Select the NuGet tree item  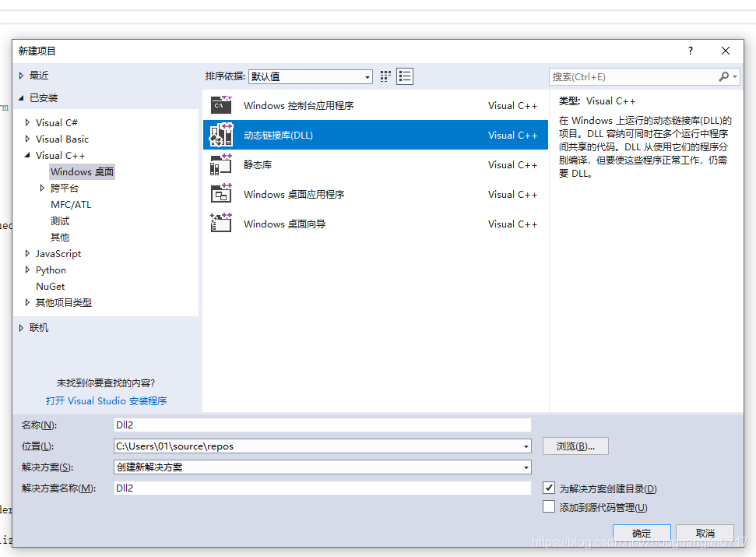pos(50,287)
